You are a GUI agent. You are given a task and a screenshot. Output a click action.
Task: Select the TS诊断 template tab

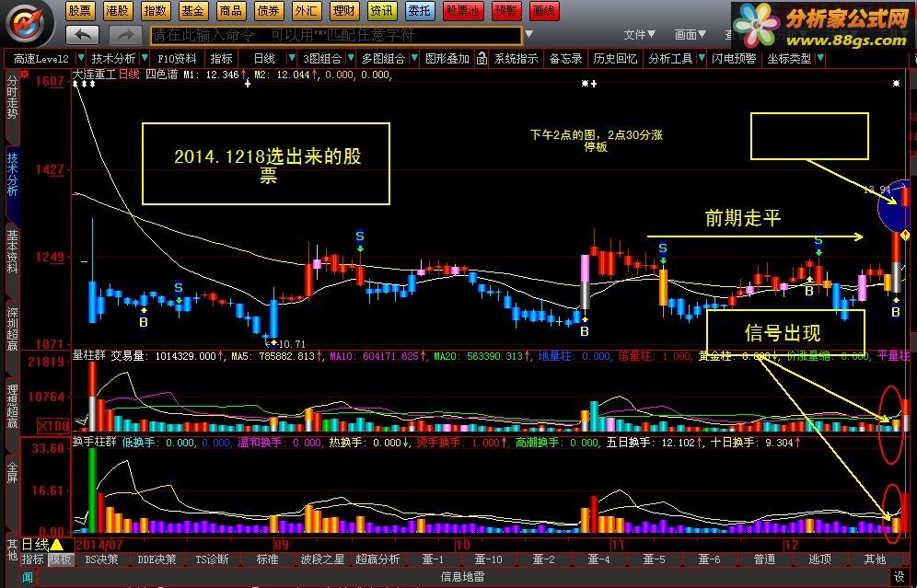[212, 559]
